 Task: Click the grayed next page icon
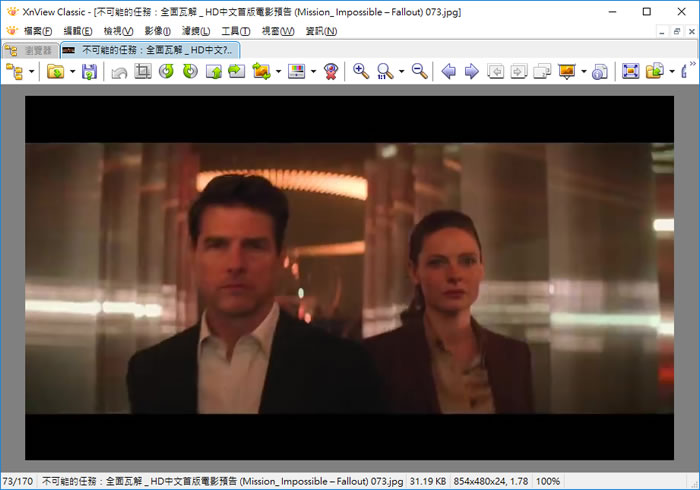519,71
